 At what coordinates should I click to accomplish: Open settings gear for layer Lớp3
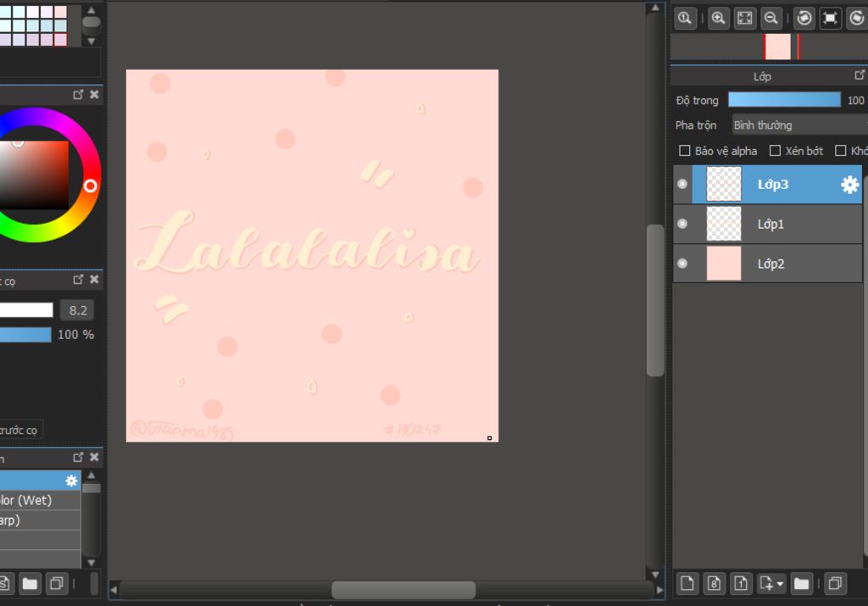tap(849, 184)
